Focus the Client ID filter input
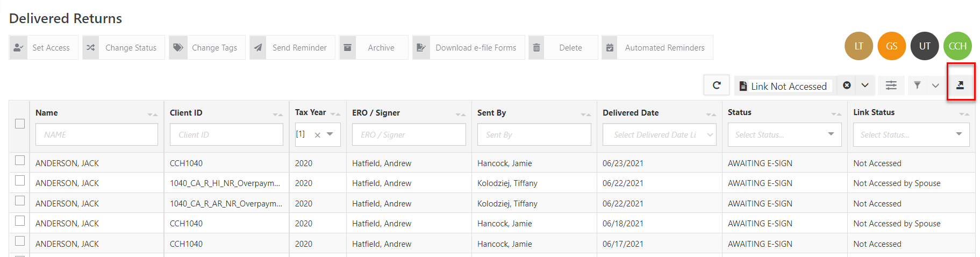Viewport: 980px width, 257px height. (227, 134)
